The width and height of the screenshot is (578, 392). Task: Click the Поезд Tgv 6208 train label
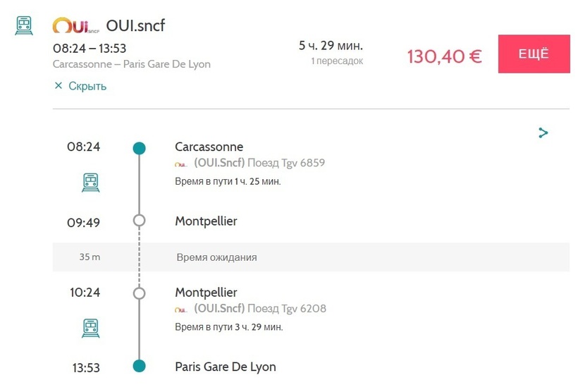click(x=287, y=308)
